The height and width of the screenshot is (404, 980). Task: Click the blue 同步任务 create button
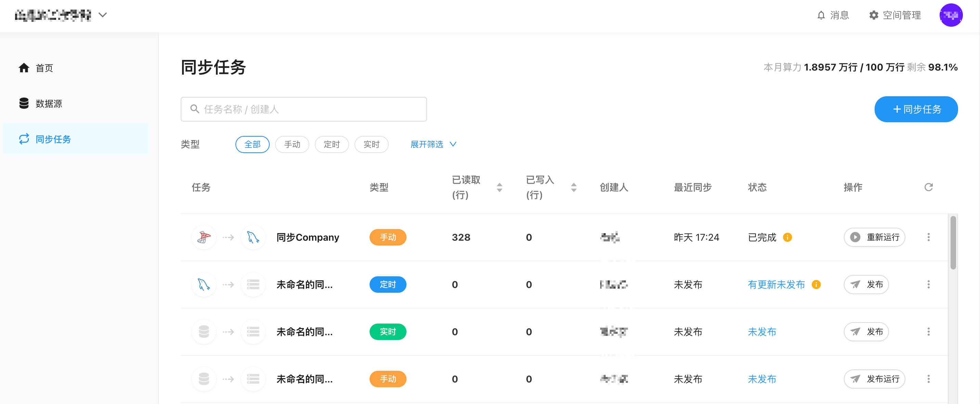tap(916, 109)
